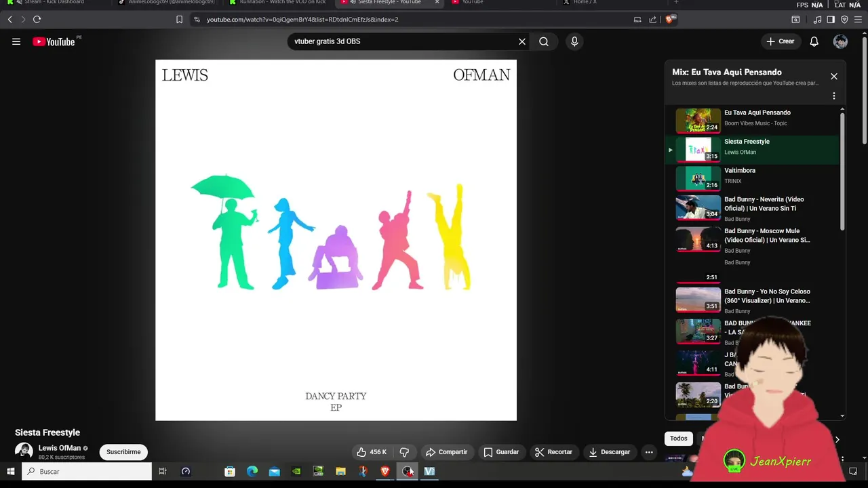Screen dimensions: 868x488
Task: Switch to Stream - Kick Dashboard tab
Action: point(53,3)
